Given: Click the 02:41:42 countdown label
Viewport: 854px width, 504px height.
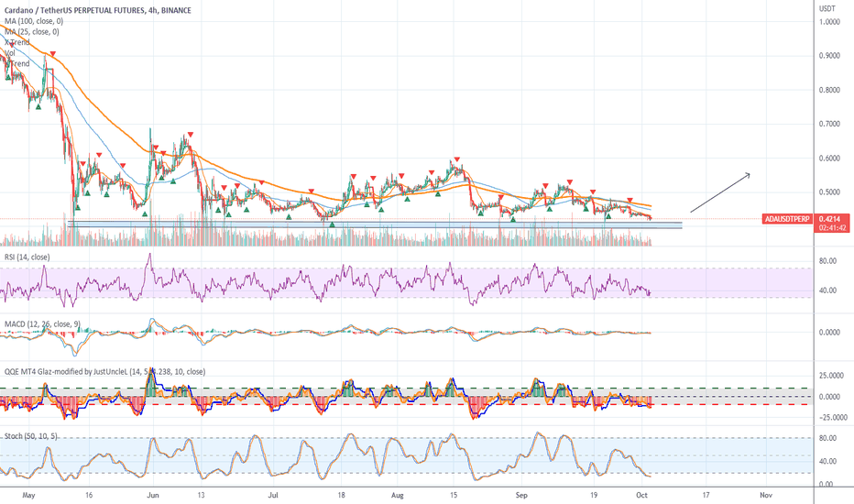Looking at the screenshot, I should [832, 228].
